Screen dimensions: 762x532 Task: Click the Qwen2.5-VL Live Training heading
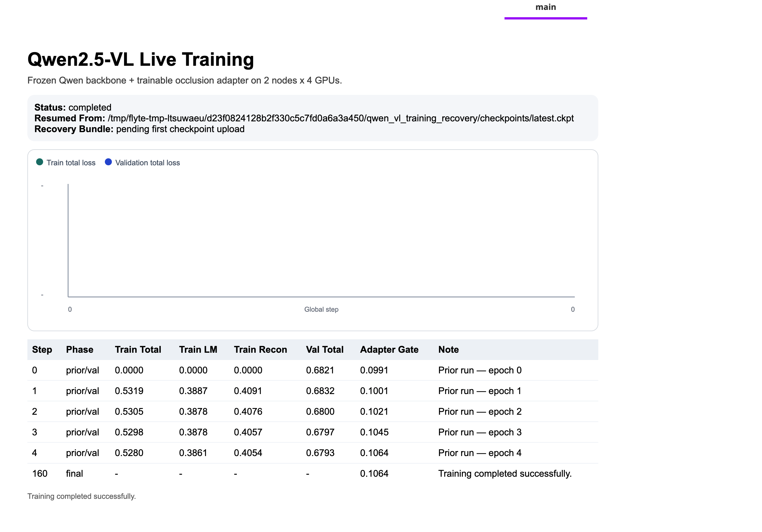click(x=140, y=60)
